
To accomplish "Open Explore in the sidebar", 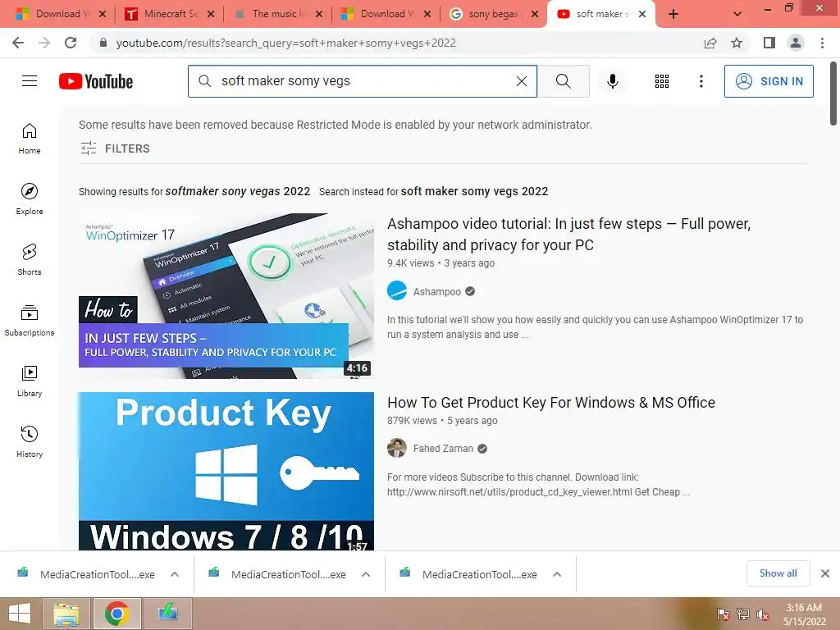I will (30, 199).
